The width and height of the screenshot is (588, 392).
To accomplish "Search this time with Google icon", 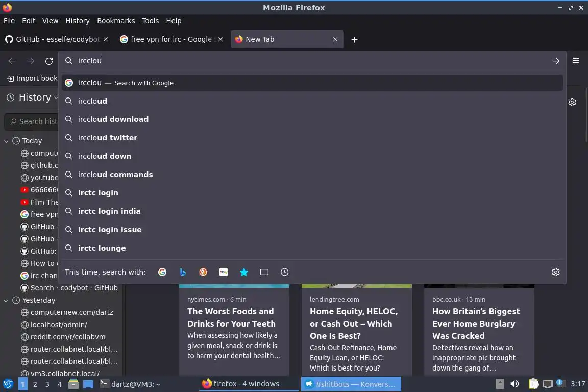I will (162, 272).
